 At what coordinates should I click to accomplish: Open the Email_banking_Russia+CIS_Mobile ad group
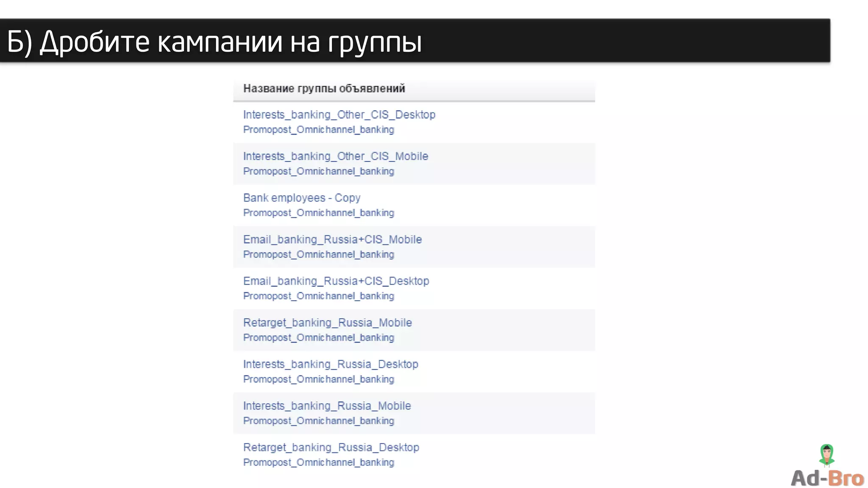(332, 239)
